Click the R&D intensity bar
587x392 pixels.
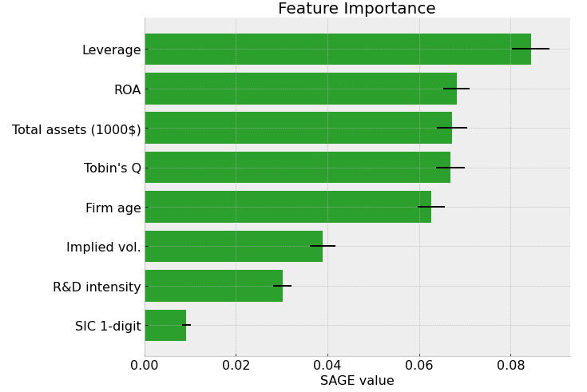coord(214,286)
